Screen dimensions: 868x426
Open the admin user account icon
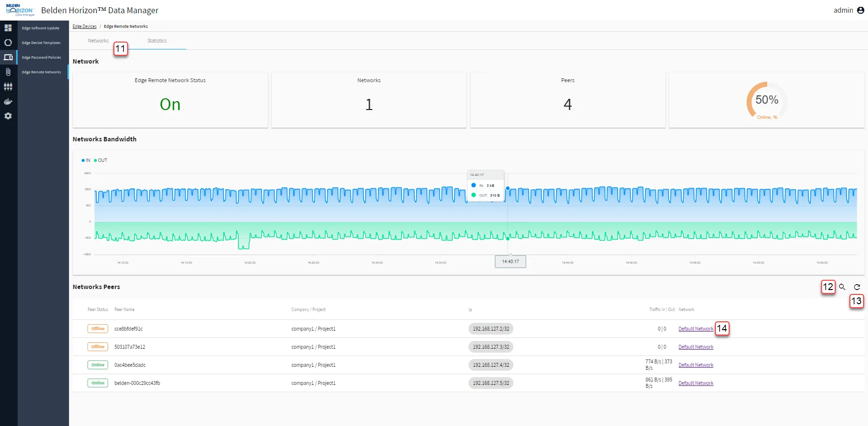(861, 10)
